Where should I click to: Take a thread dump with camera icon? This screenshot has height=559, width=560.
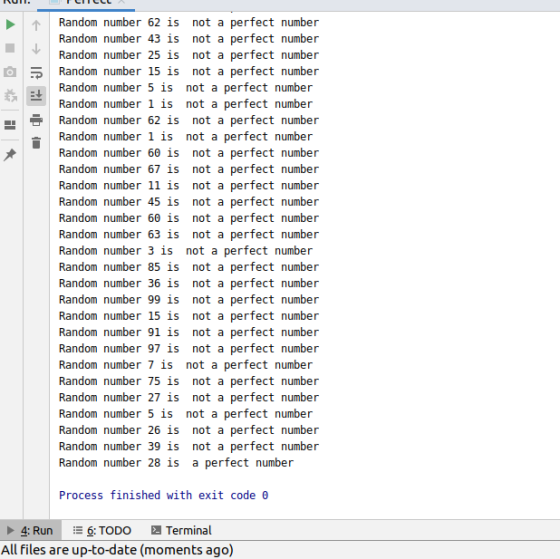pos(10,72)
